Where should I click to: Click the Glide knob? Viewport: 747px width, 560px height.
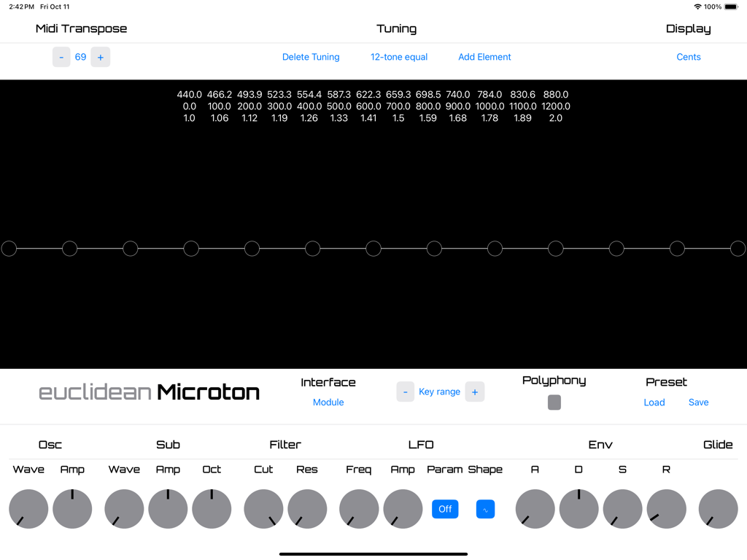718,509
